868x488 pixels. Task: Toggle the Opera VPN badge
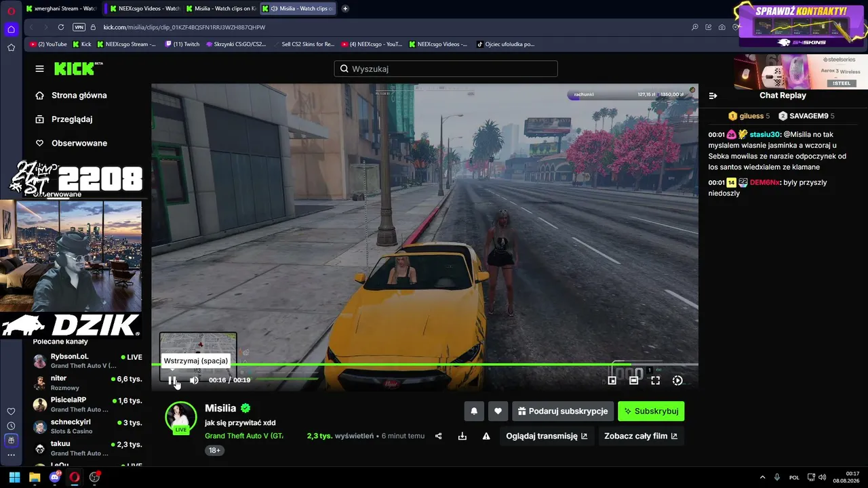click(79, 27)
